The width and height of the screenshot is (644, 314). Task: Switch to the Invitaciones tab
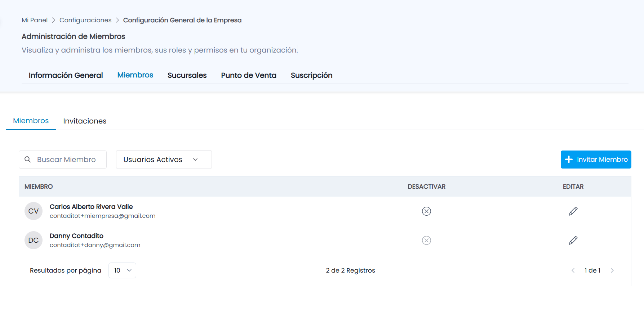click(x=85, y=121)
